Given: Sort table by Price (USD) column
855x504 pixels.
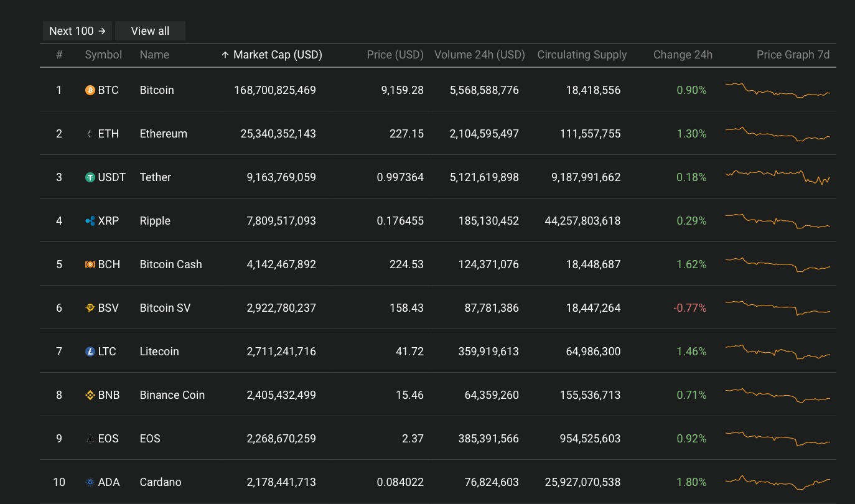Looking at the screenshot, I should click(395, 55).
